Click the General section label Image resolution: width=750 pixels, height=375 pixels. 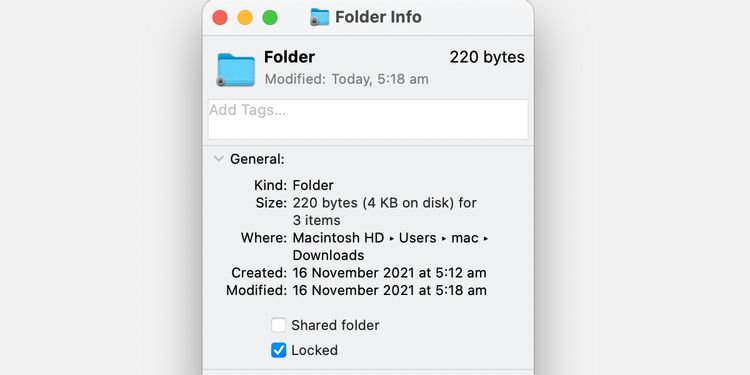click(257, 159)
